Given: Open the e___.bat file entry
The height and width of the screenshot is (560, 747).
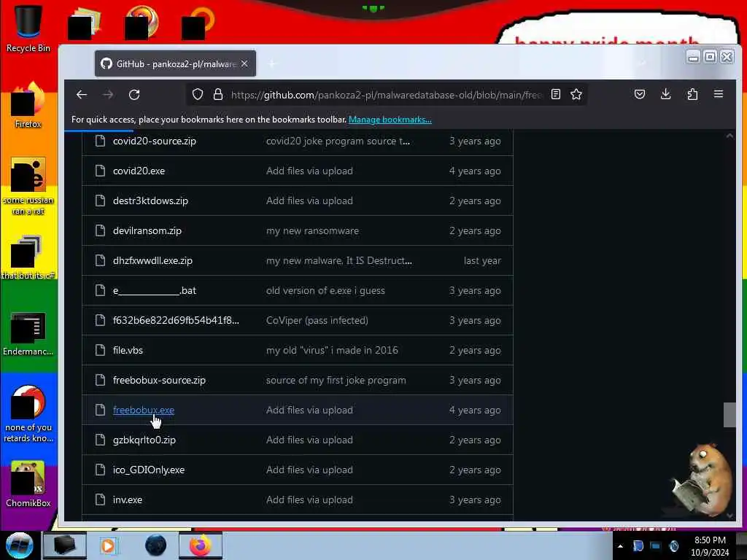Looking at the screenshot, I should pos(155,290).
